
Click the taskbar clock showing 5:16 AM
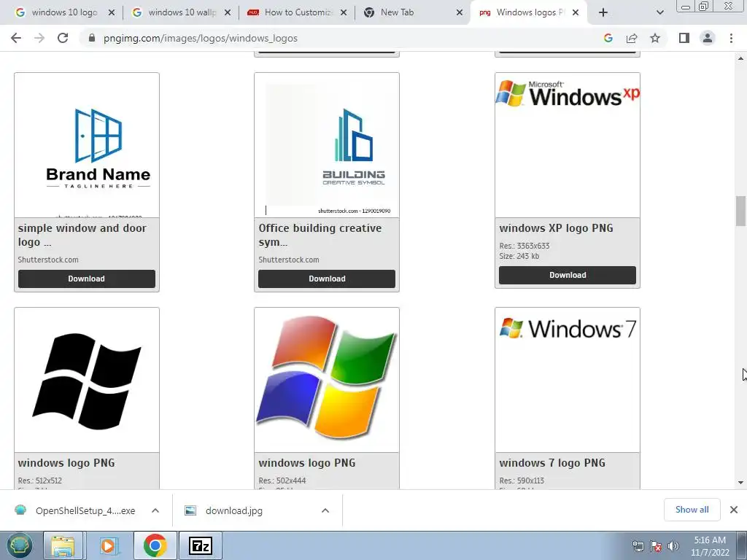[710, 546]
